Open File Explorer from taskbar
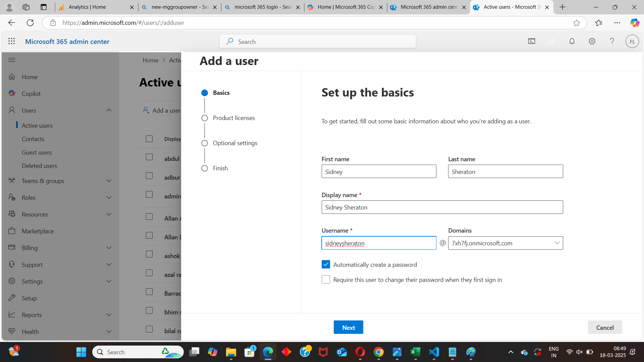 point(231,352)
